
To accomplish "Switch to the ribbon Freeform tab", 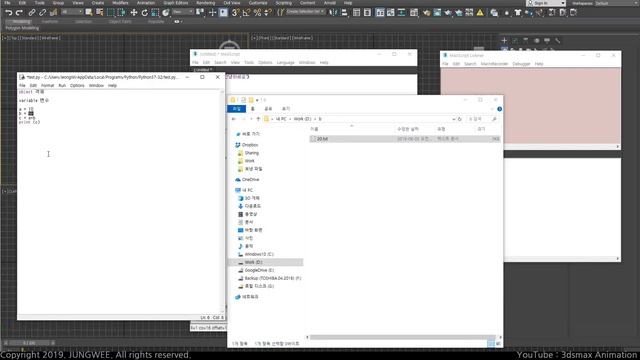I will (x=50, y=22).
